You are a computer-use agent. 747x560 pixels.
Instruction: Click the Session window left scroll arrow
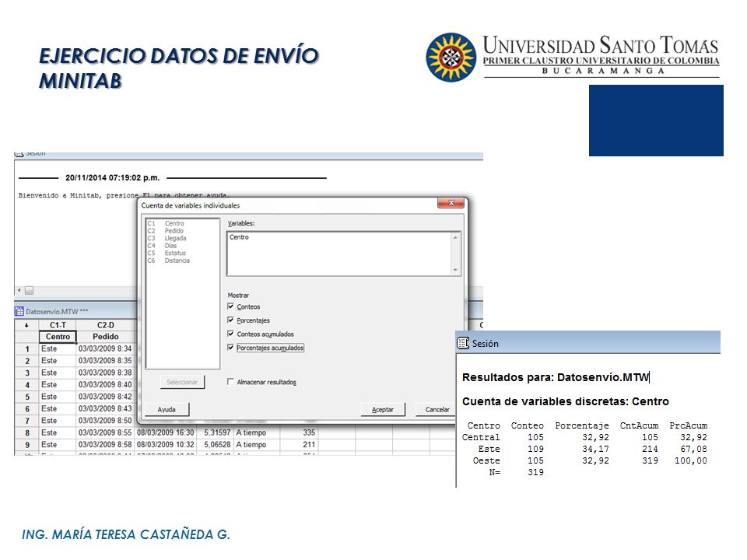pos(19,290)
